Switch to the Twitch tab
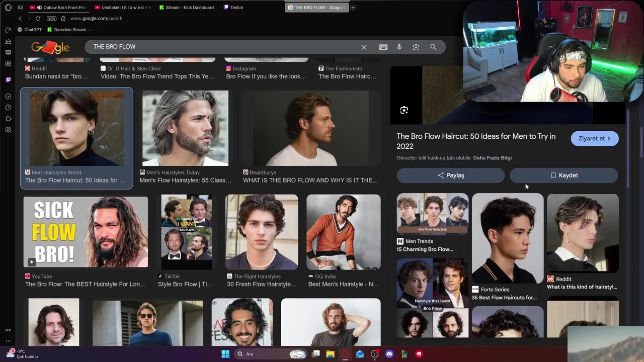The image size is (644, 362). pos(233,8)
